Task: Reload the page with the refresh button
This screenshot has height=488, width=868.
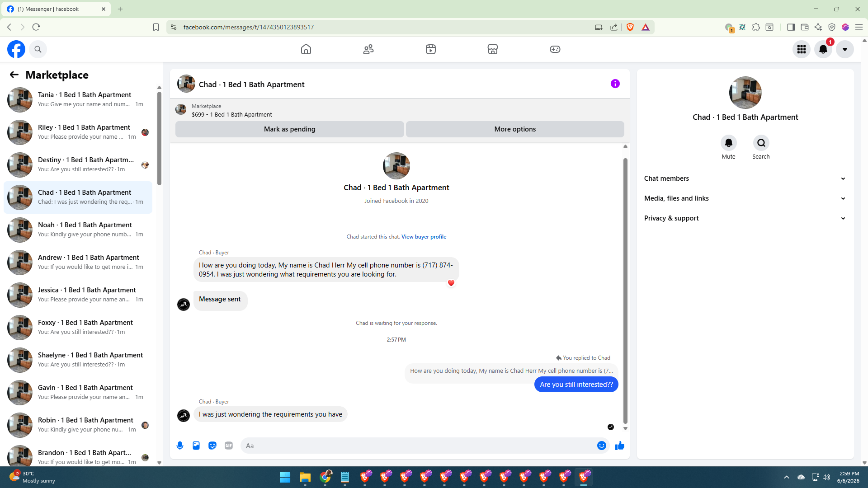Action: [x=36, y=27]
